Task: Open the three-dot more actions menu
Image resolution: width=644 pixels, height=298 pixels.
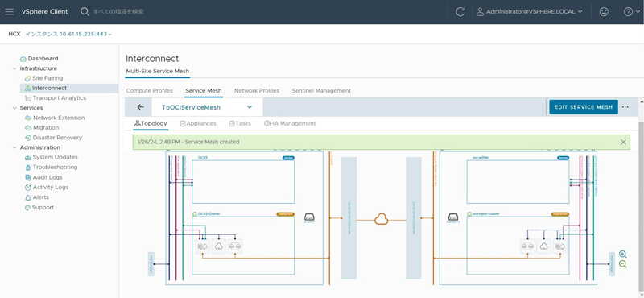Action: (x=625, y=107)
